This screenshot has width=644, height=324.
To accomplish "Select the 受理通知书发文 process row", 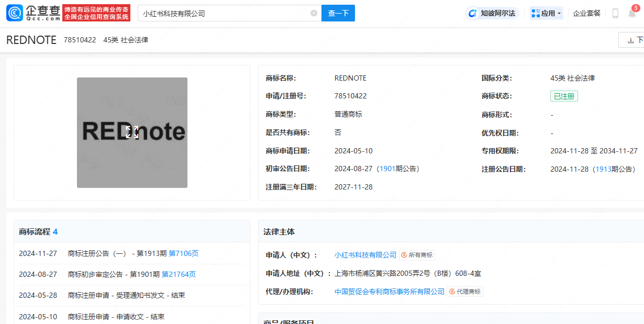I will (132, 295).
